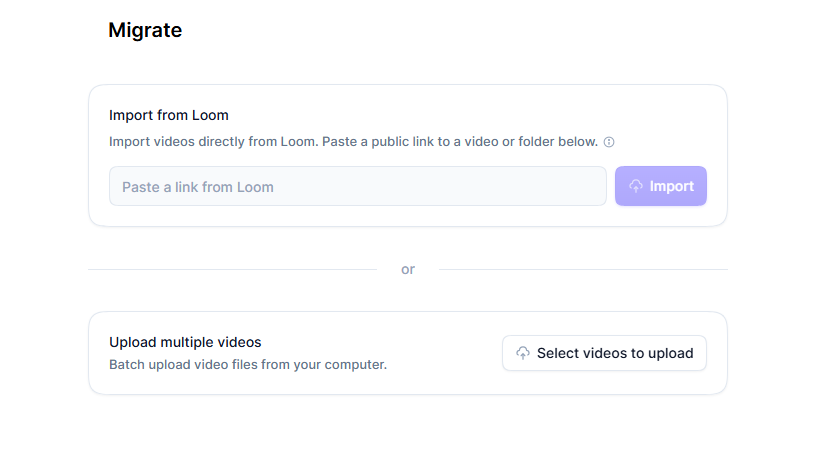Screen dimensions: 838x451
Task: Click the Import videos directly from Loom description
Action: (353, 142)
